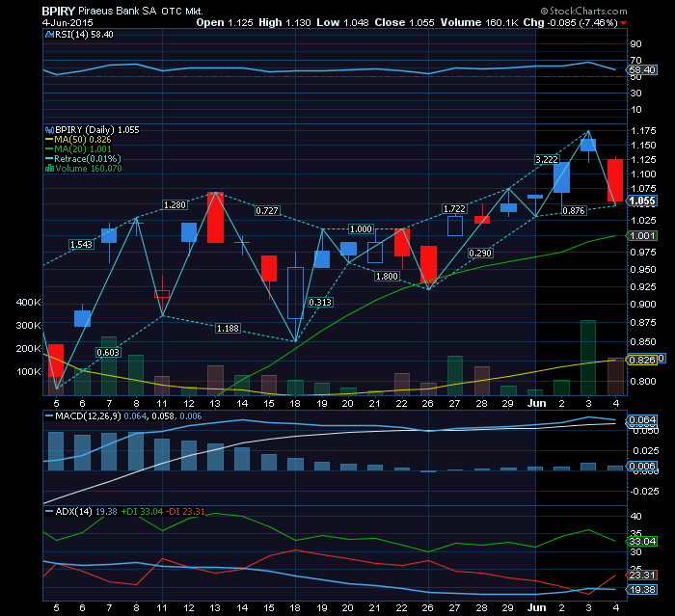Click the 90 level on RSI axis

635,44
